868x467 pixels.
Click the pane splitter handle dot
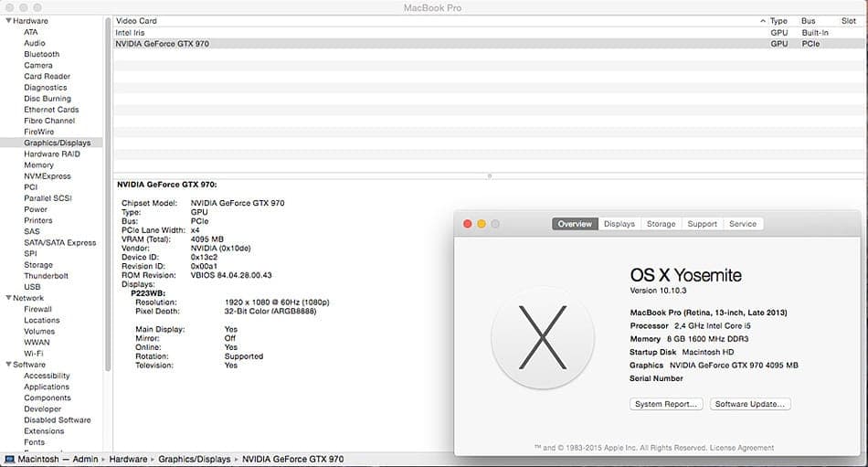pos(490,176)
